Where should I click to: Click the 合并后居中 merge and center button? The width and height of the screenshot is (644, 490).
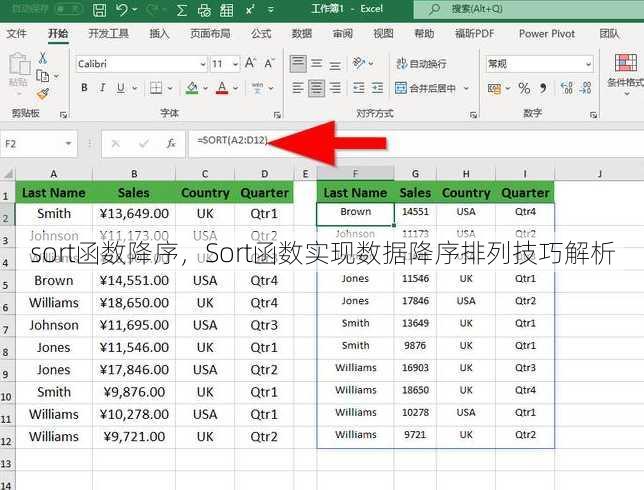pos(426,88)
